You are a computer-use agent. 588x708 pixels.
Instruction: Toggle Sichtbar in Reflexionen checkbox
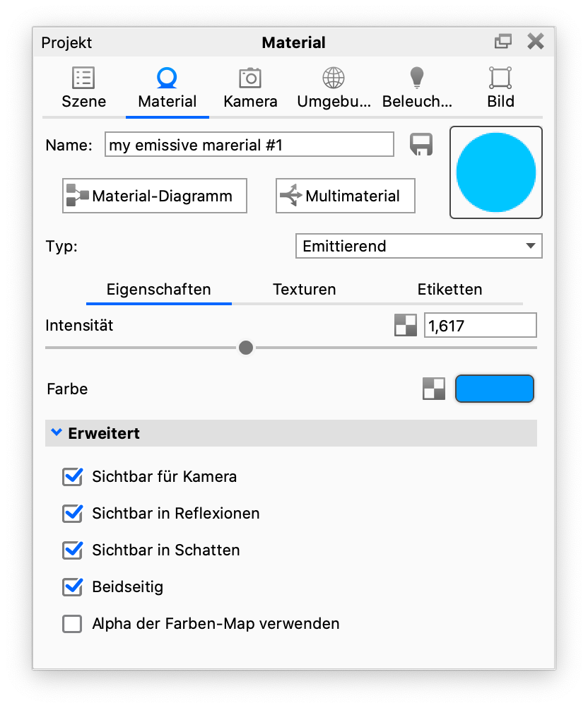click(72, 514)
